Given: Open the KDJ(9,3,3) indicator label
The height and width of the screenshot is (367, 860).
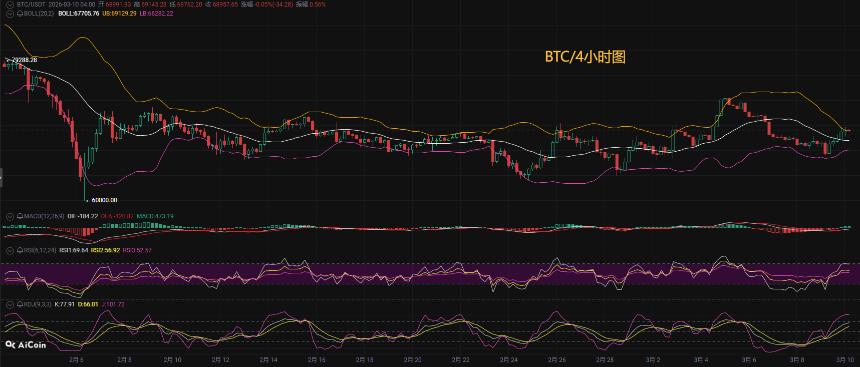Looking at the screenshot, I should 37,304.
